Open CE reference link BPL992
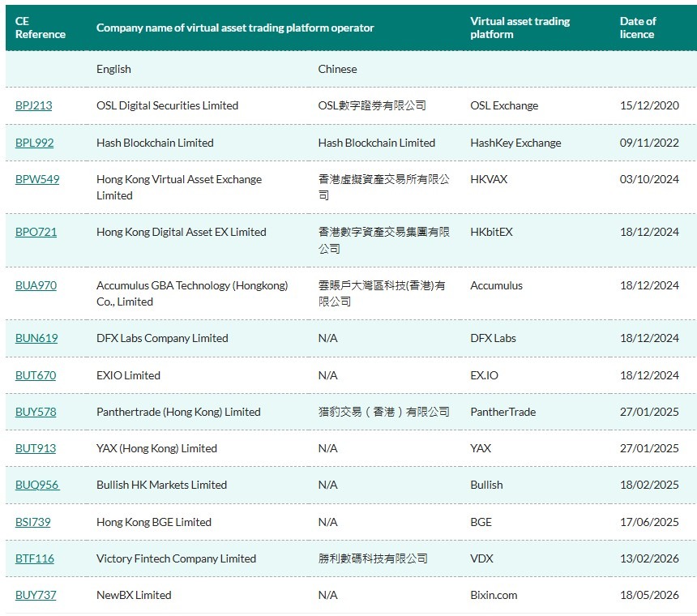 [34, 143]
